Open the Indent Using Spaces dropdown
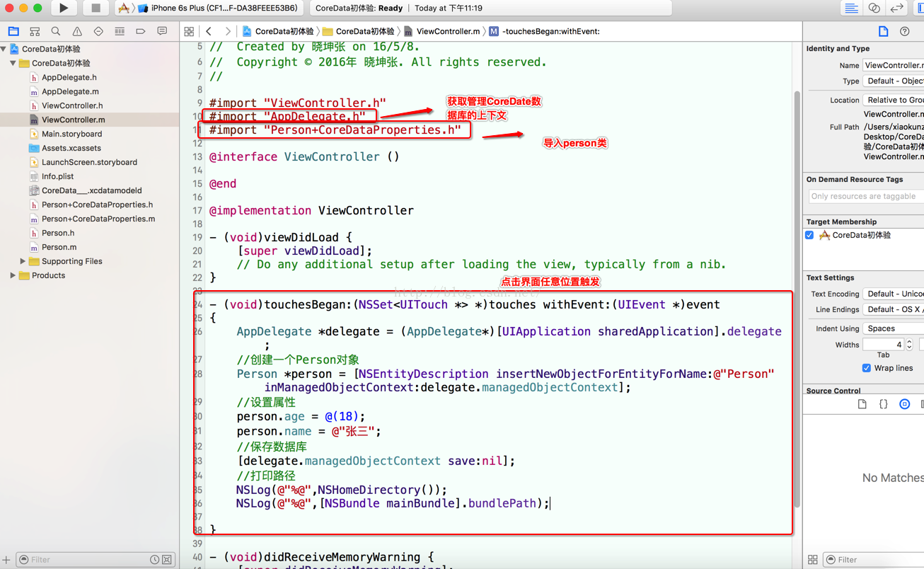 [x=893, y=328]
